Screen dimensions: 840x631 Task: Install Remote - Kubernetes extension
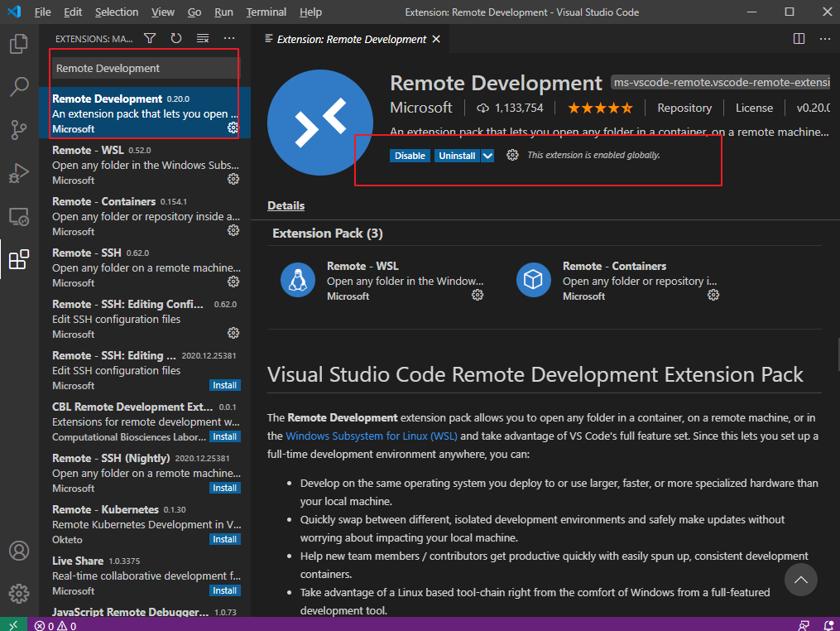pos(224,539)
